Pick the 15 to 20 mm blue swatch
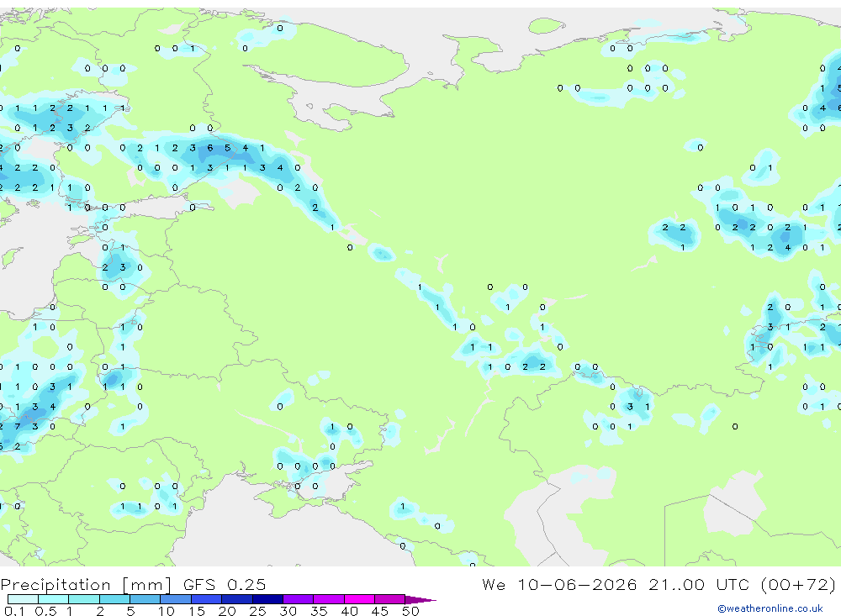 pos(206,599)
